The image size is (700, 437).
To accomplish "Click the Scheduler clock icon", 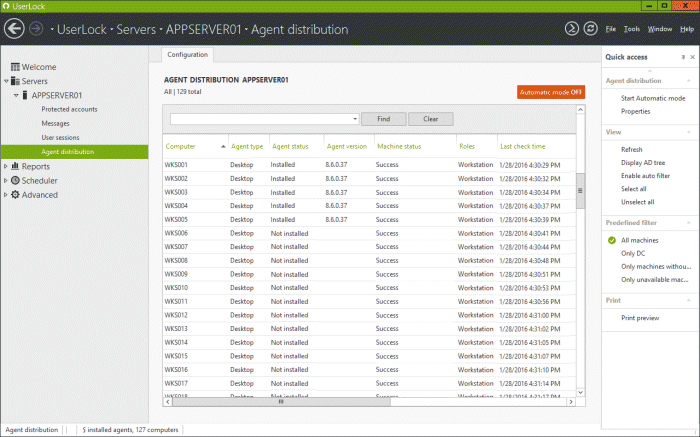I will tap(15, 181).
